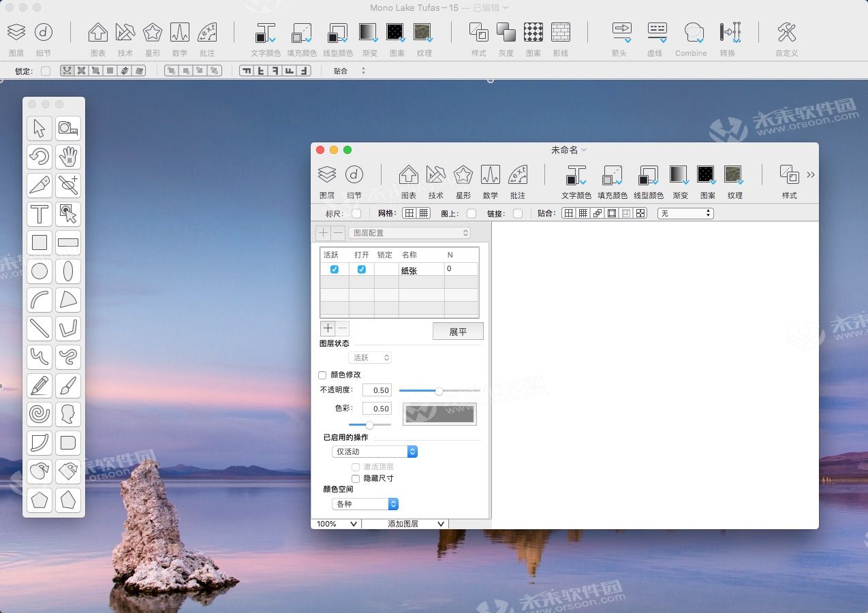This screenshot has width=868, height=613.
Task: Uncheck the 活跃 checkbox for 纸张 layer
Action: coord(333,269)
